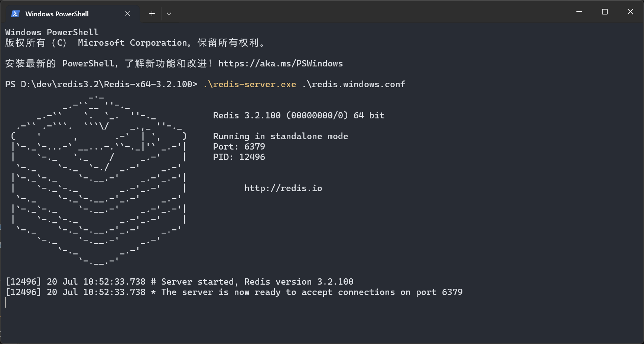Click the PowerShell icon on the tab
644x344 pixels.
[x=15, y=14]
